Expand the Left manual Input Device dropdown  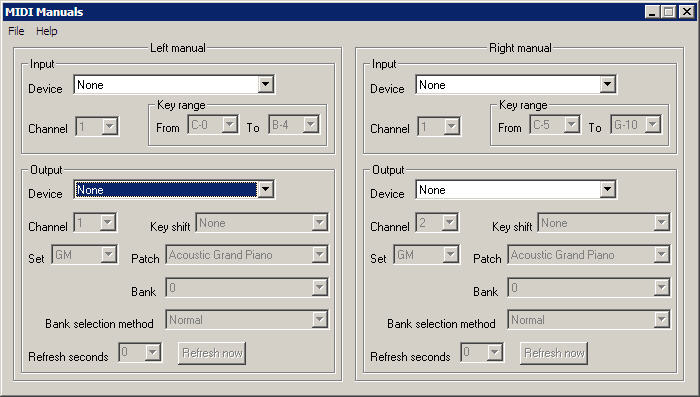coord(174,84)
